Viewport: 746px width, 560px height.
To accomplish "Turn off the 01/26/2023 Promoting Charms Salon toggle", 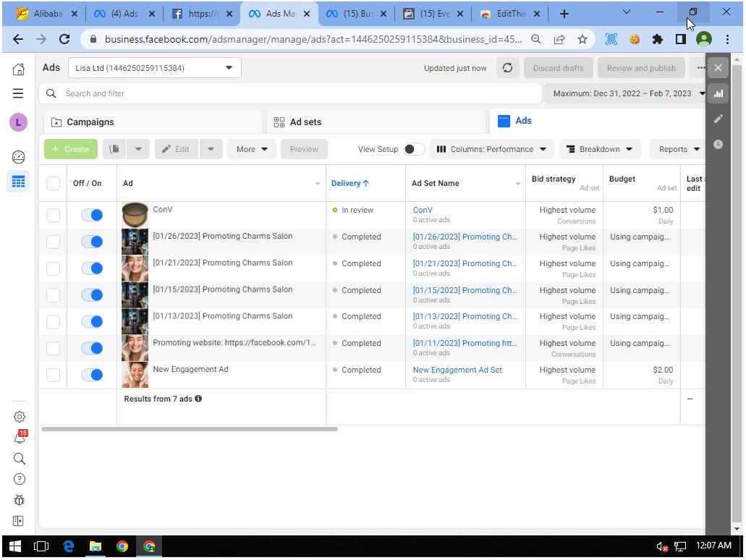I will tap(92, 242).
